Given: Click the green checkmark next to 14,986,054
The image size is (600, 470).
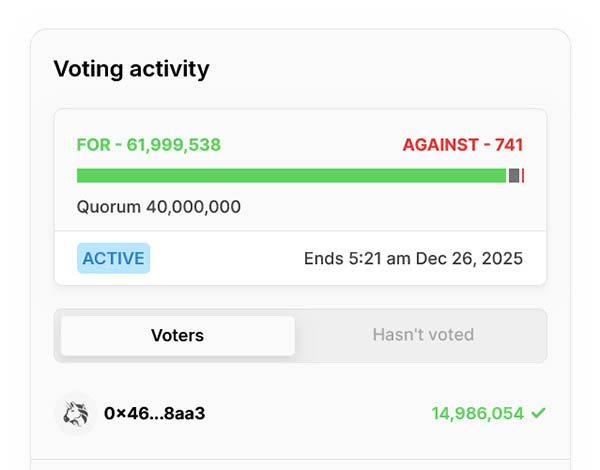Looking at the screenshot, I should pyautogui.click(x=539, y=413).
